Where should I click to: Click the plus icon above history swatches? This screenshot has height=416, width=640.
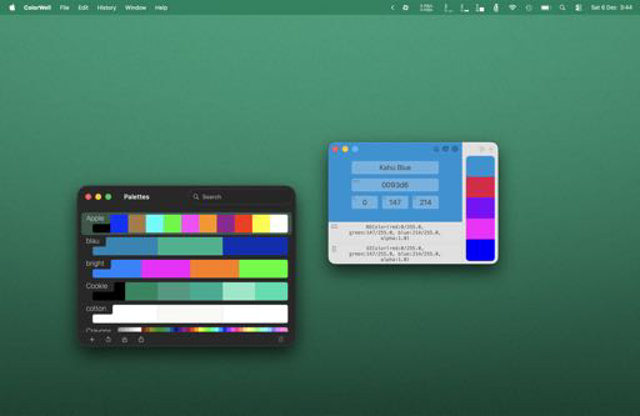(491, 149)
